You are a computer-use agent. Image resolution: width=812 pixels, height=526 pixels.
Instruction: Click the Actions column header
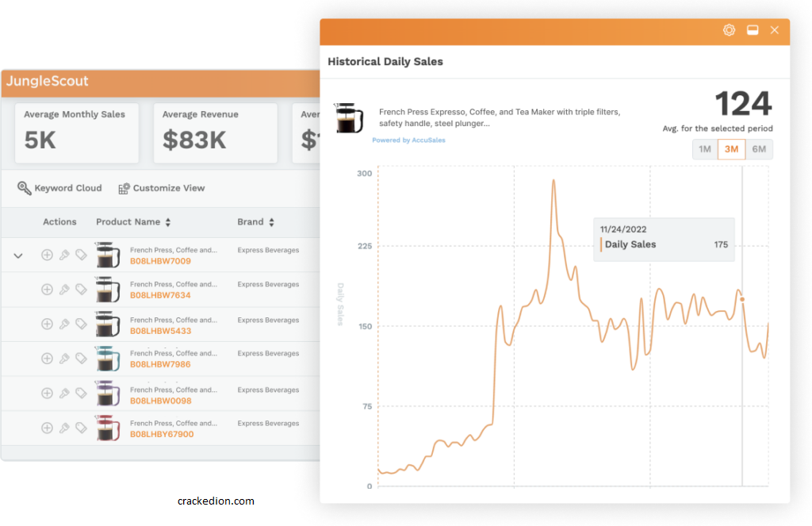59,222
